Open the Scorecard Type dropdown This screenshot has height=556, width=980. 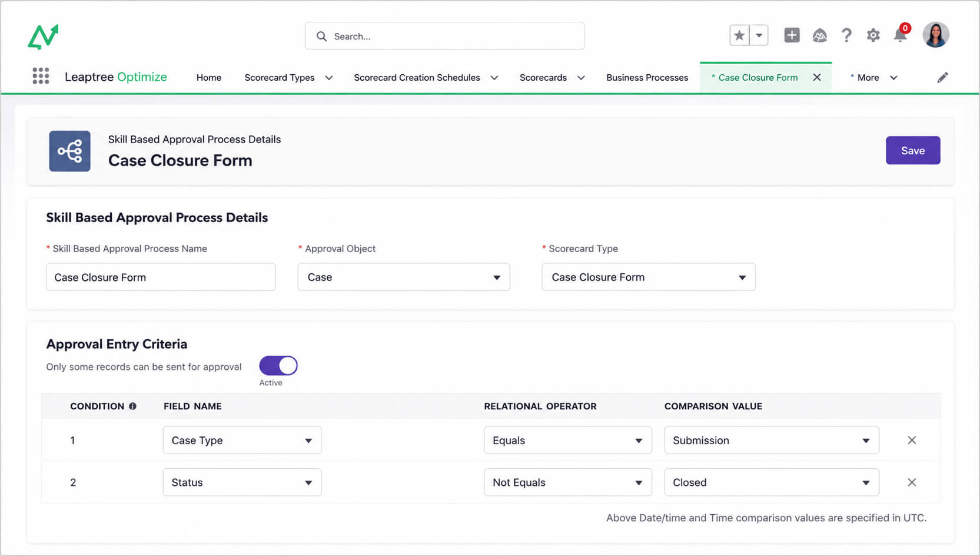pyautogui.click(x=649, y=277)
